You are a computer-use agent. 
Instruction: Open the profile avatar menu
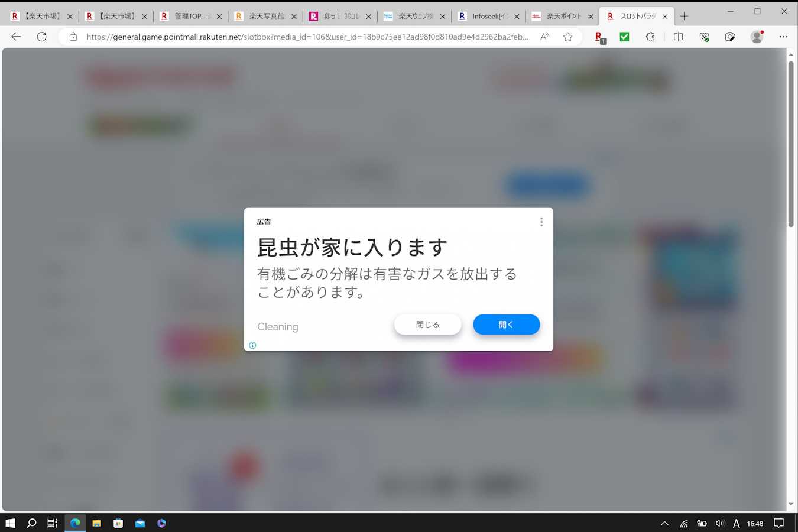tap(757, 37)
